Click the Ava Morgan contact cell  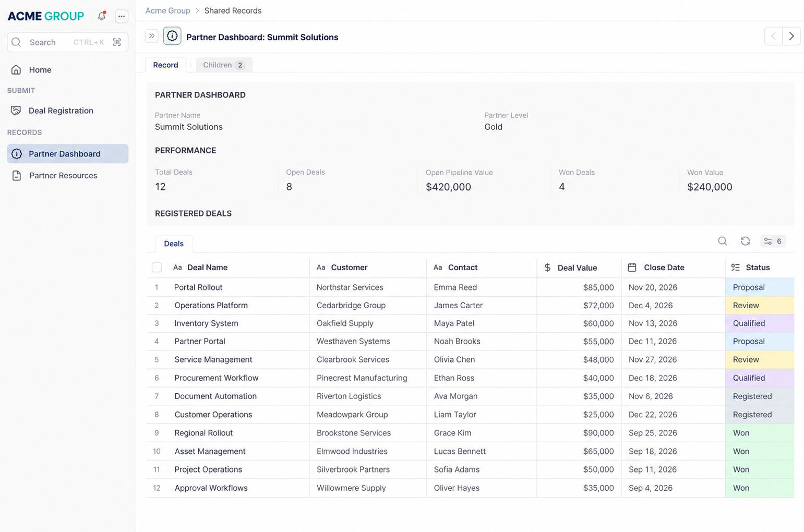click(x=482, y=396)
